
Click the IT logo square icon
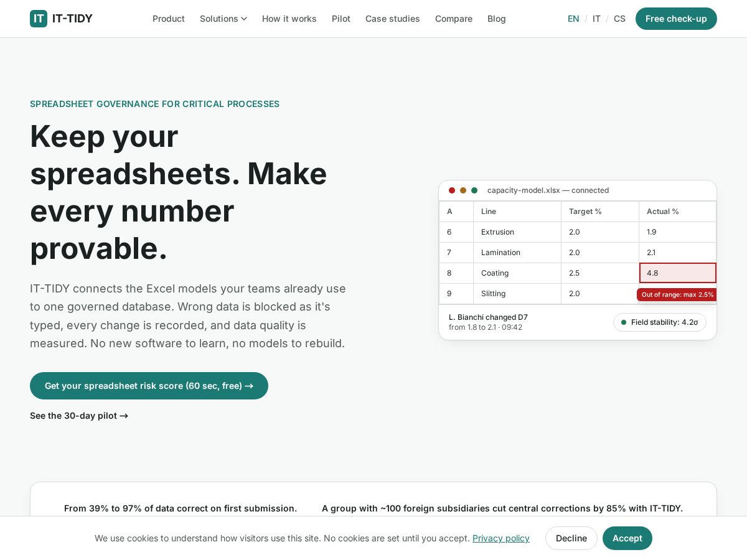tap(39, 19)
